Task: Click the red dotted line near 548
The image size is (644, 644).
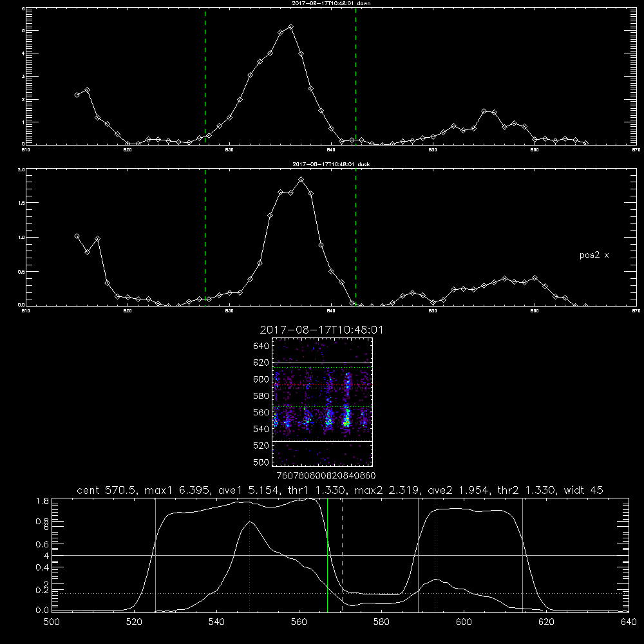Action: [x=250, y=554]
